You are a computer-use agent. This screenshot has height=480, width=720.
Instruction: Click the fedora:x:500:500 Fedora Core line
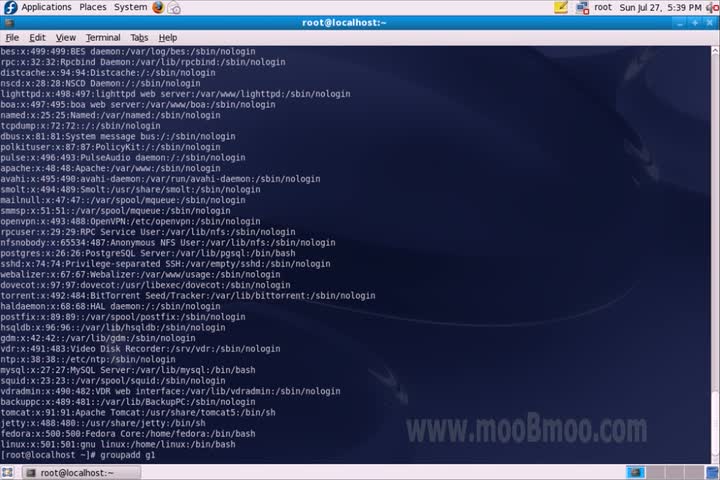128,434
